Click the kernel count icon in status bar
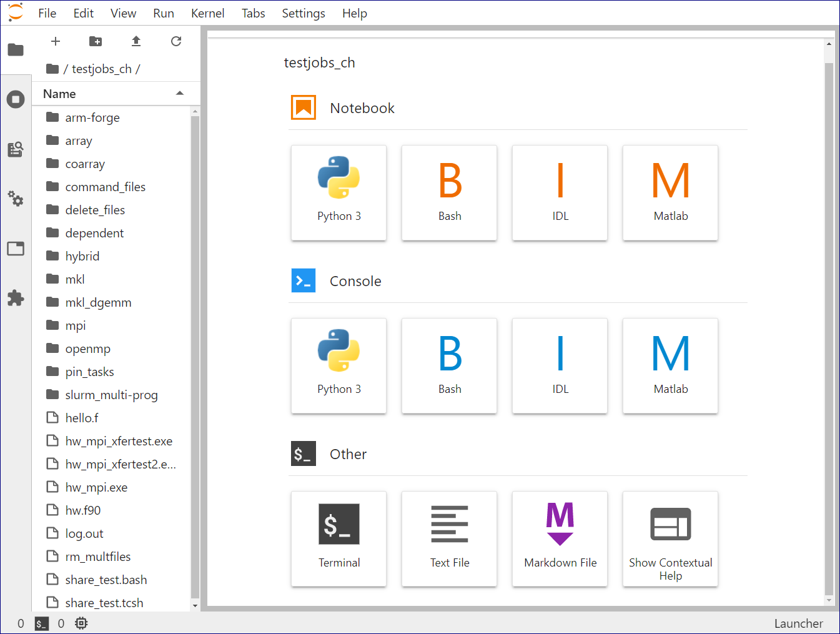This screenshot has width=840, height=634. pyautogui.click(x=81, y=623)
